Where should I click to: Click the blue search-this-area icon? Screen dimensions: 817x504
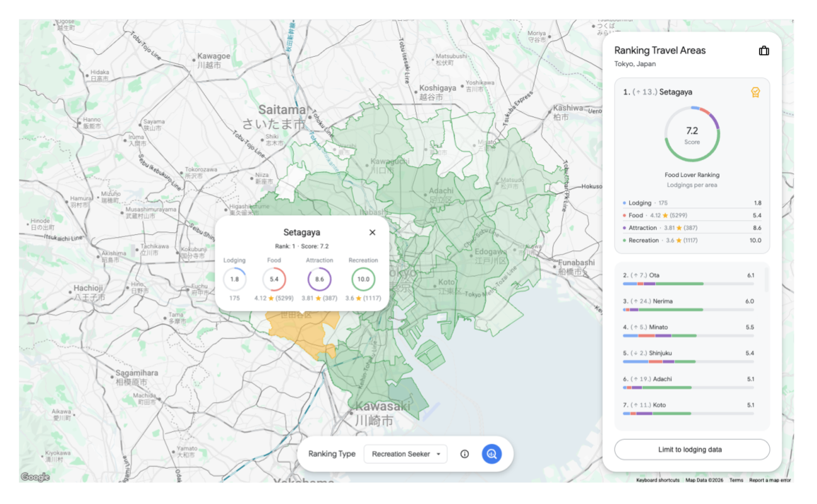coord(492,454)
